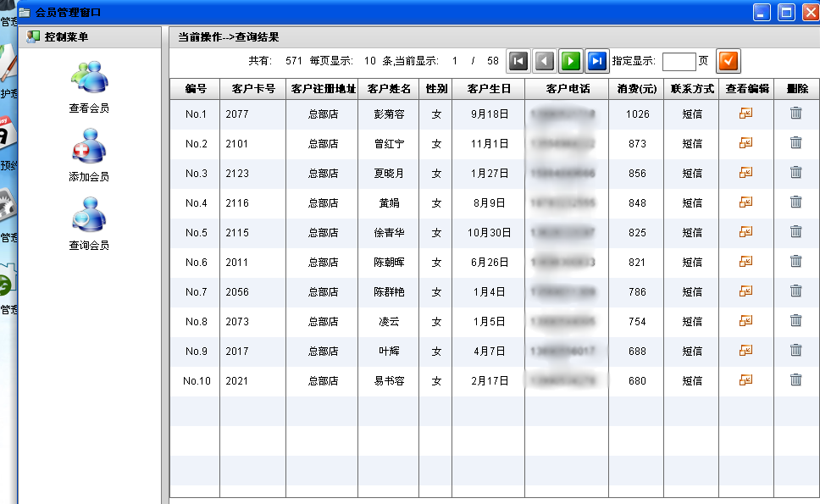820x504 pixels.
Task: View or edit member 夏晓月
Action: pyautogui.click(x=745, y=173)
